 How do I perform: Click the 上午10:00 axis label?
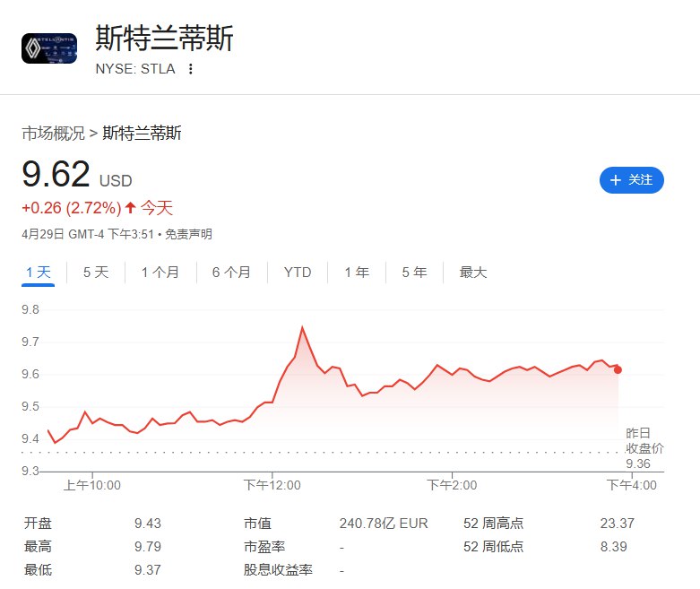click(92, 485)
